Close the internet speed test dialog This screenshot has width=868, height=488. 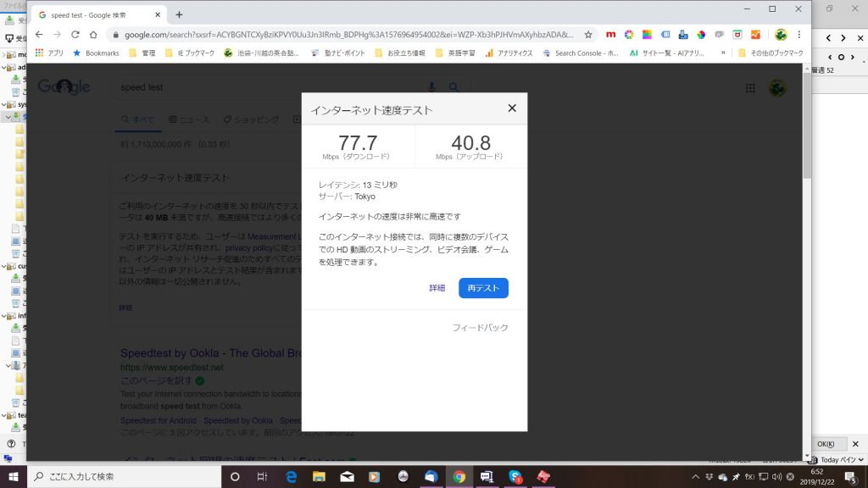pos(511,108)
